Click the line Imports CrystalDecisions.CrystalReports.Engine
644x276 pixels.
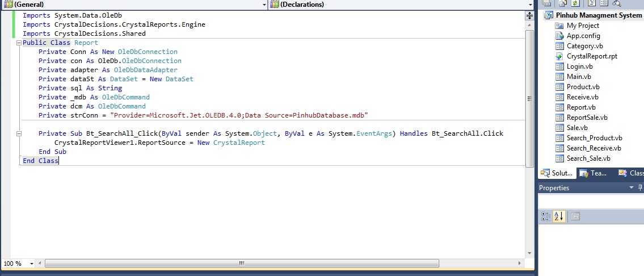click(114, 24)
